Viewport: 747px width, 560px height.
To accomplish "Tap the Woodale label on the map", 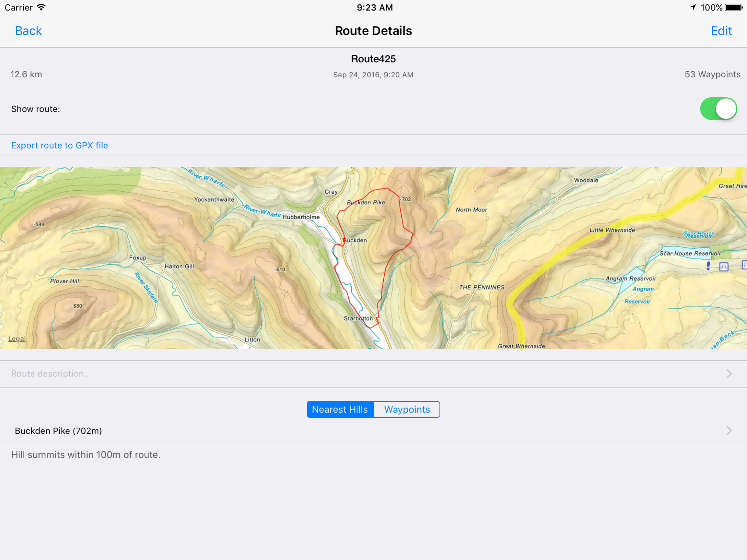I will (x=586, y=180).
